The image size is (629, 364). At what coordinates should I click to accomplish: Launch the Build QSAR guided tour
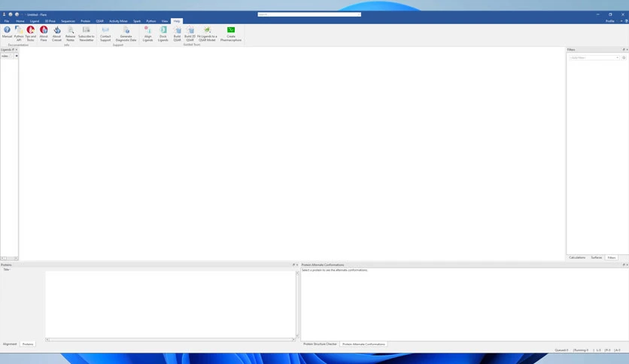pyautogui.click(x=177, y=34)
